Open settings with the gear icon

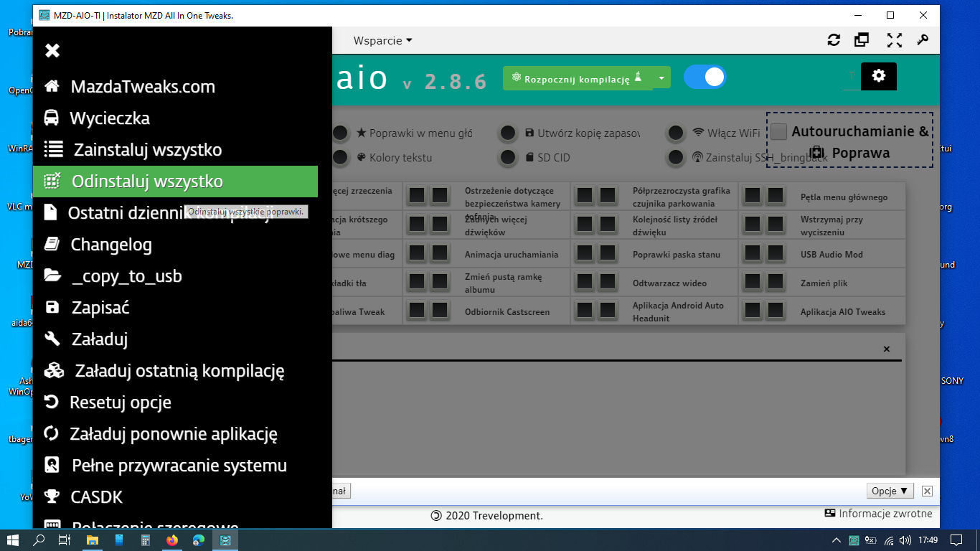point(879,76)
